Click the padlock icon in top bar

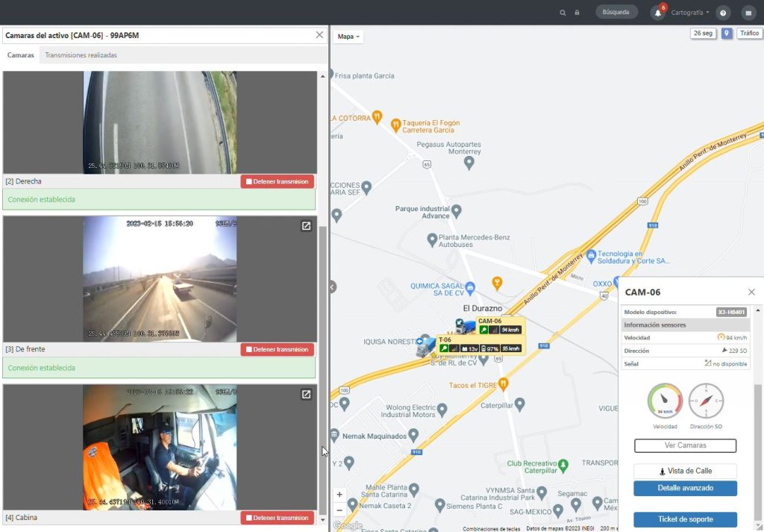[577, 13]
